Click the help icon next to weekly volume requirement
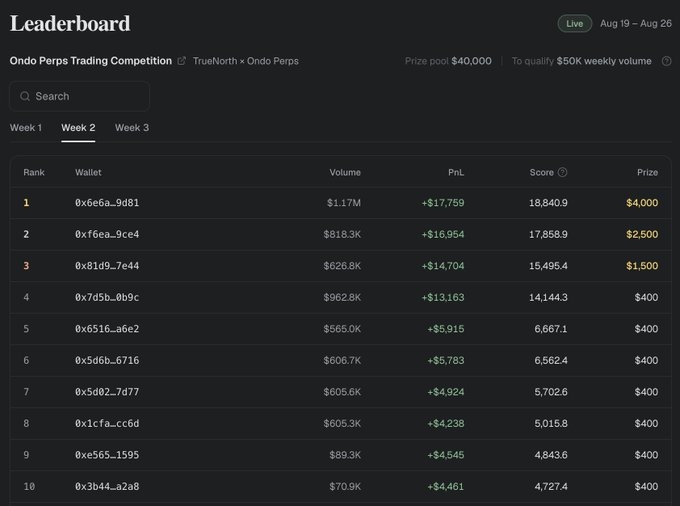The image size is (680, 506). coord(667,61)
